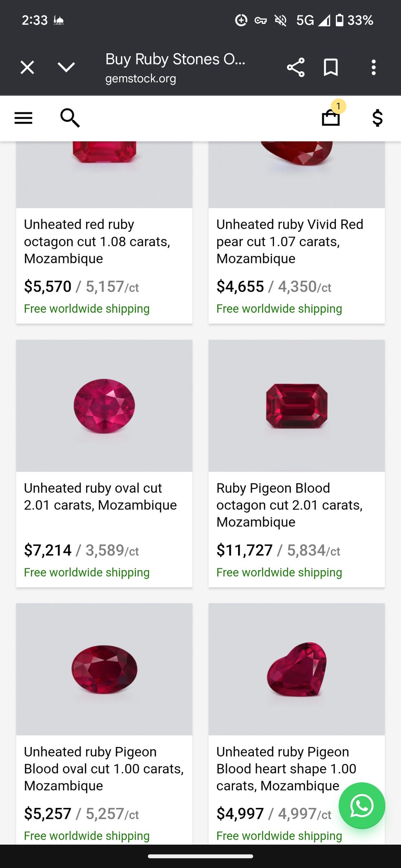The image size is (401, 868).
Task: Expand the downward chevron next to close
Action: [66, 67]
